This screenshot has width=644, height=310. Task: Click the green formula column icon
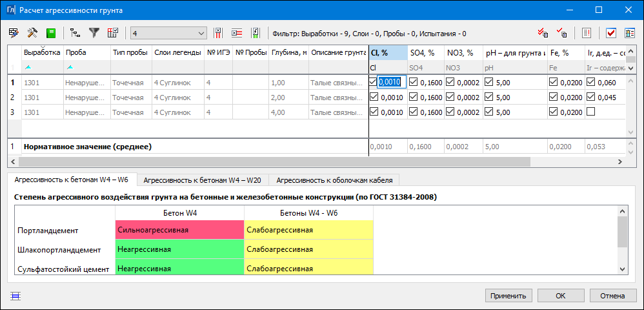click(255, 34)
